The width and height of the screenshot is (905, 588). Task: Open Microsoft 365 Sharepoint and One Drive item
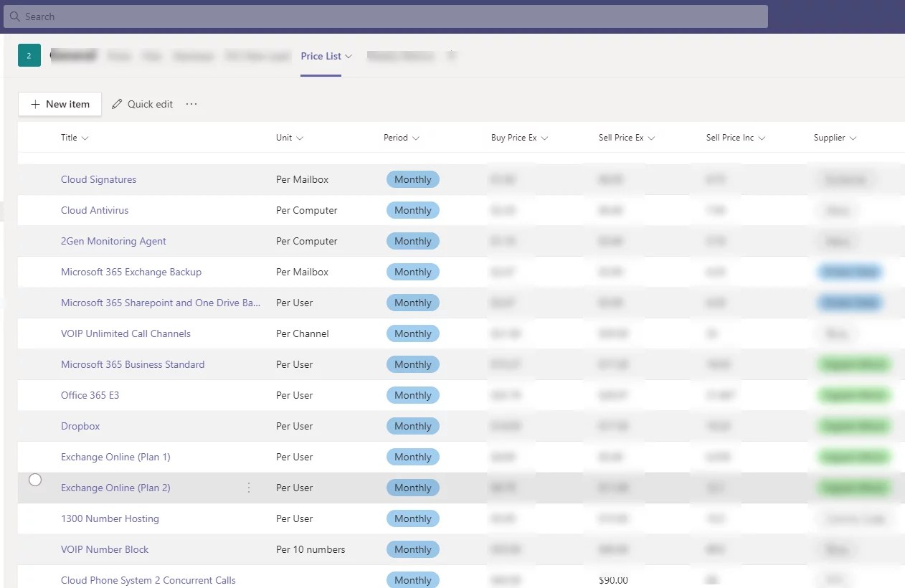[x=161, y=303]
